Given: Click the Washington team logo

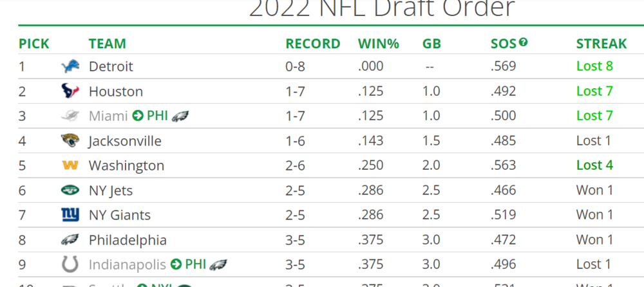Looking at the screenshot, I should coord(70,165).
